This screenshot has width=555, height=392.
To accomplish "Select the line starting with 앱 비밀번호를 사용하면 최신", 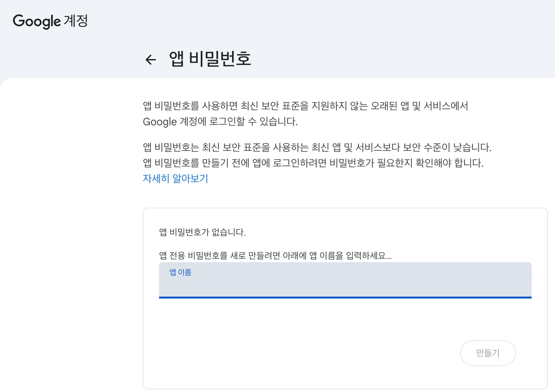I will (x=305, y=106).
